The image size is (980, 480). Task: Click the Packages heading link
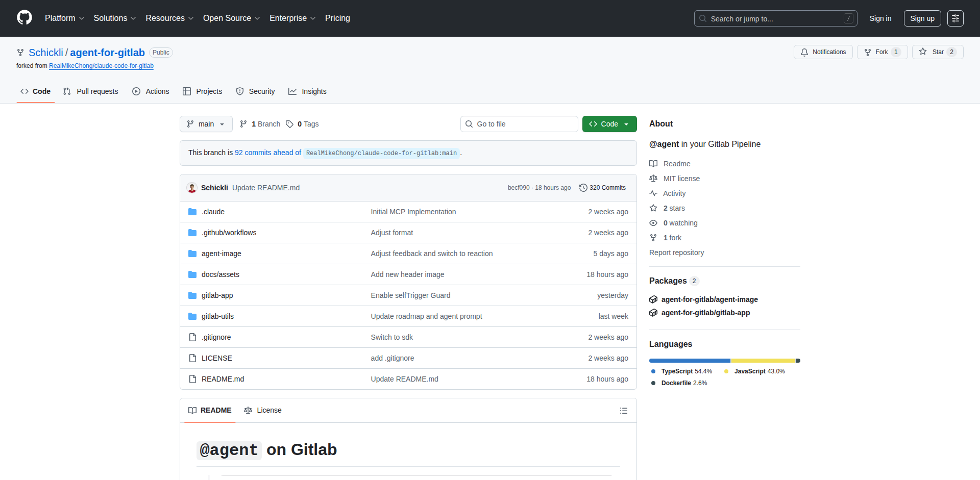coord(668,281)
